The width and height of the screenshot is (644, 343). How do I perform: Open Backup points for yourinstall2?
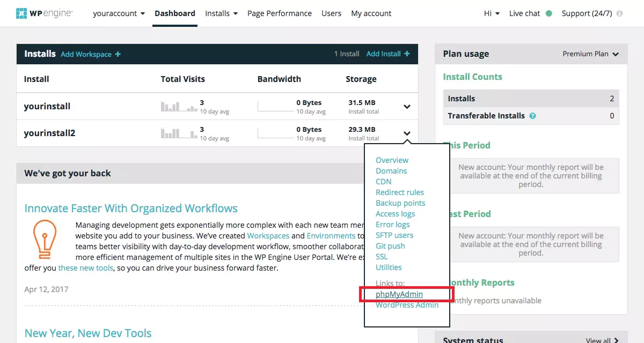click(400, 203)
